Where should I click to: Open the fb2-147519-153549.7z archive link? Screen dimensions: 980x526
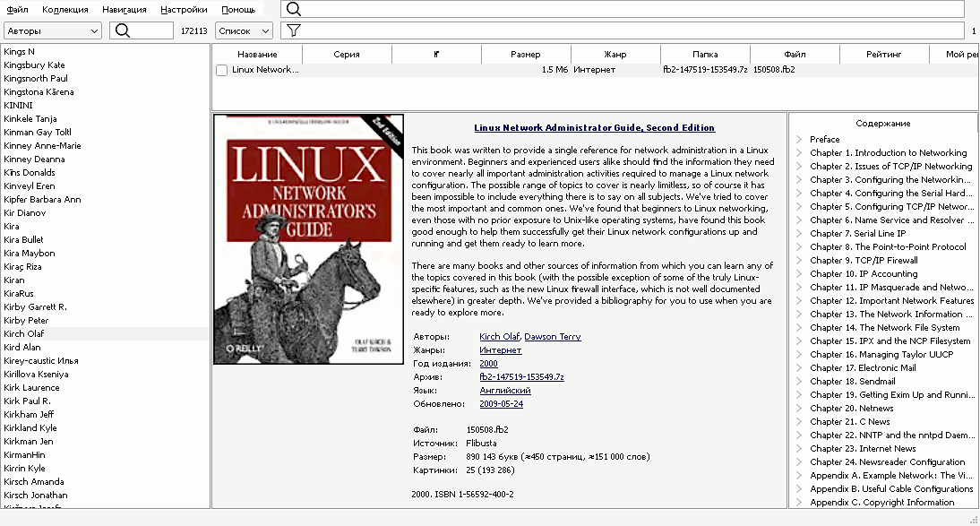[522, 377]
